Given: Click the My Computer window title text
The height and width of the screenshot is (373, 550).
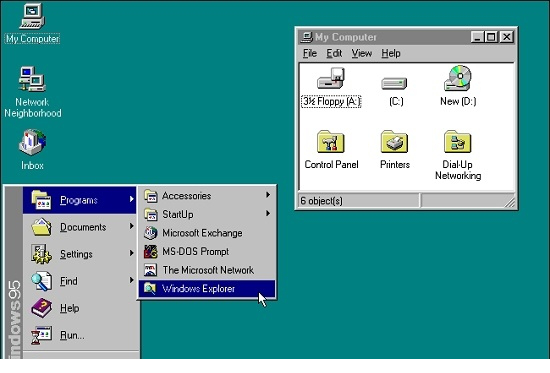Looking at the screenshot, I should 346,37.
